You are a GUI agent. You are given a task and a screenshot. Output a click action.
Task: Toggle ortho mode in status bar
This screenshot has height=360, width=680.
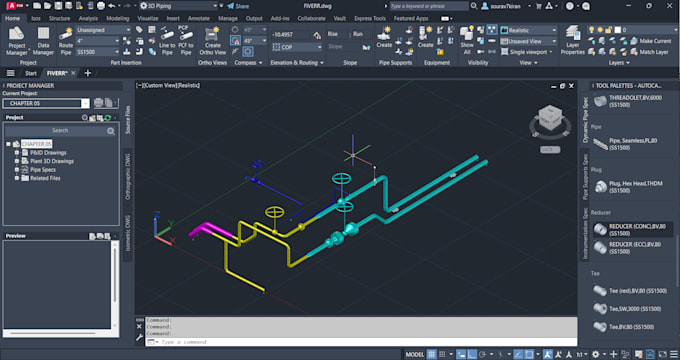[x=472, y=354]
